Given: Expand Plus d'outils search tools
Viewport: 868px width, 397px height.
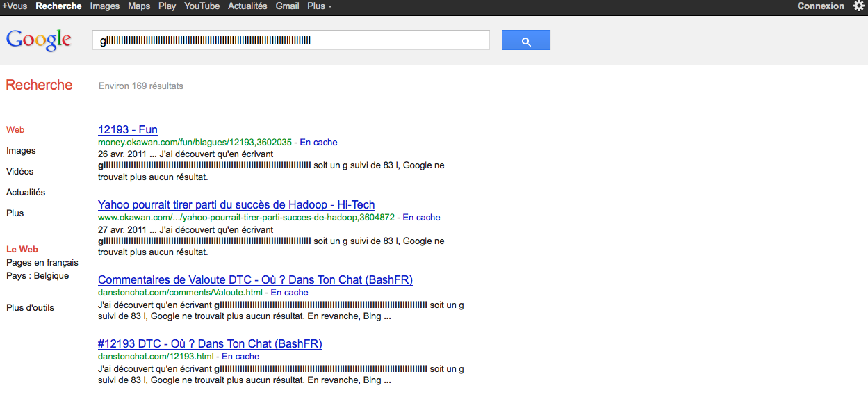Looking at the screenshot, I should (30, 308).
